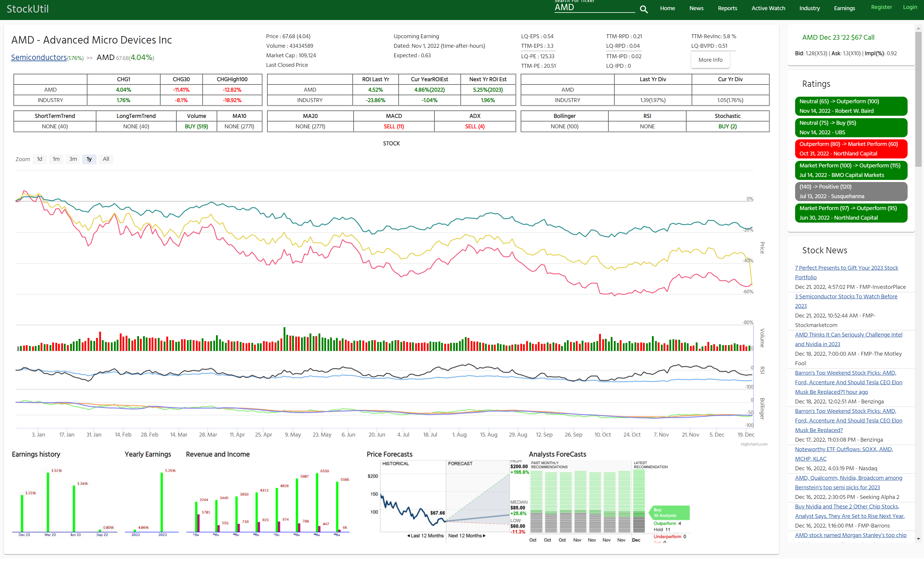924x575 pixels.
Task: Select the 3m zoom button
Action: tap(73, 159)
